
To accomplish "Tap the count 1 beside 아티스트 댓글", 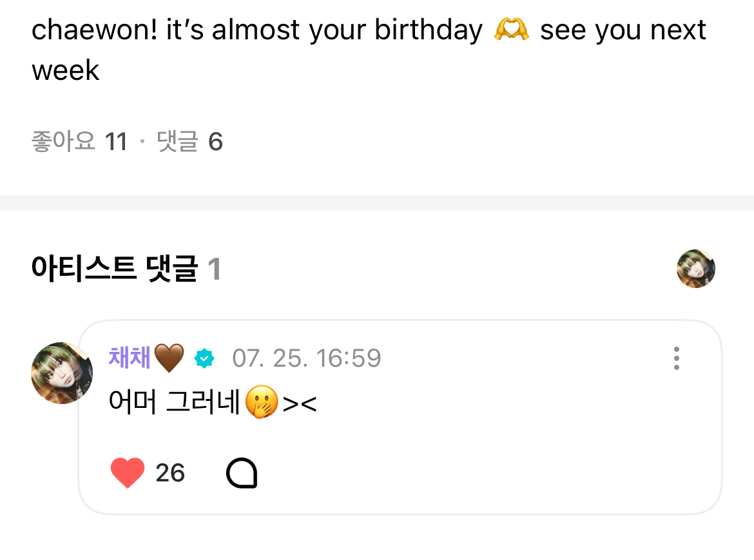I will tap(215, 270).
